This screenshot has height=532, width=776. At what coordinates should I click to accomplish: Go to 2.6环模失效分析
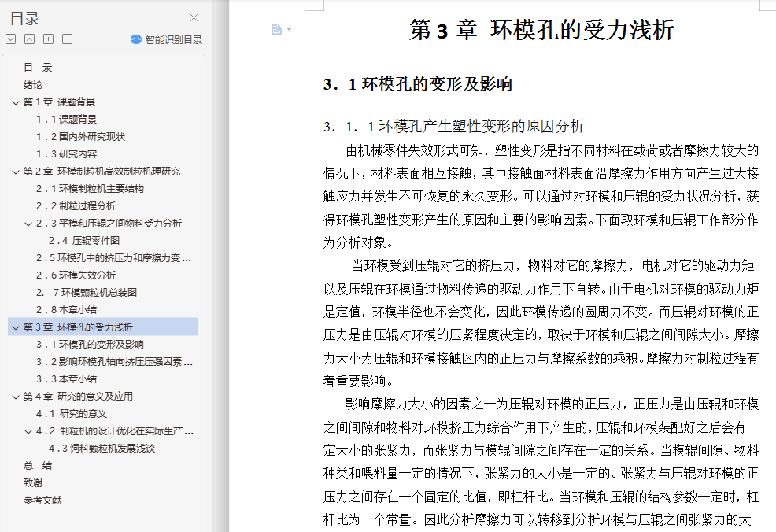[x=76, y=275]
